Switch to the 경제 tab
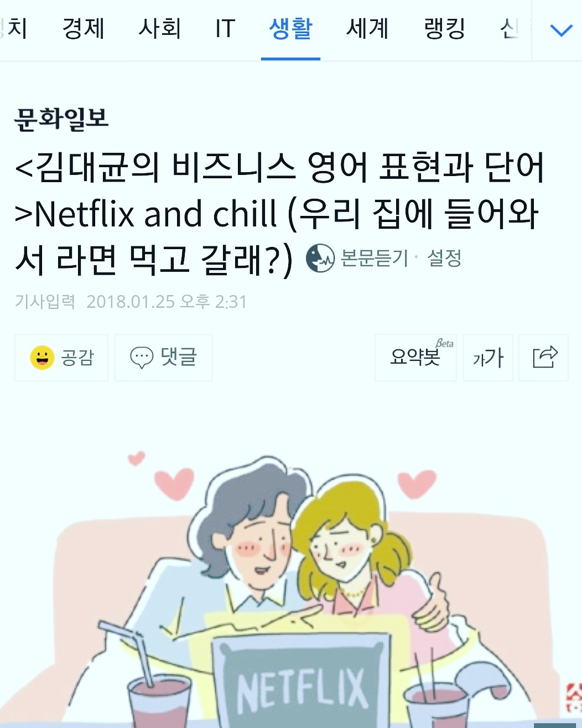 pos(83,29)
